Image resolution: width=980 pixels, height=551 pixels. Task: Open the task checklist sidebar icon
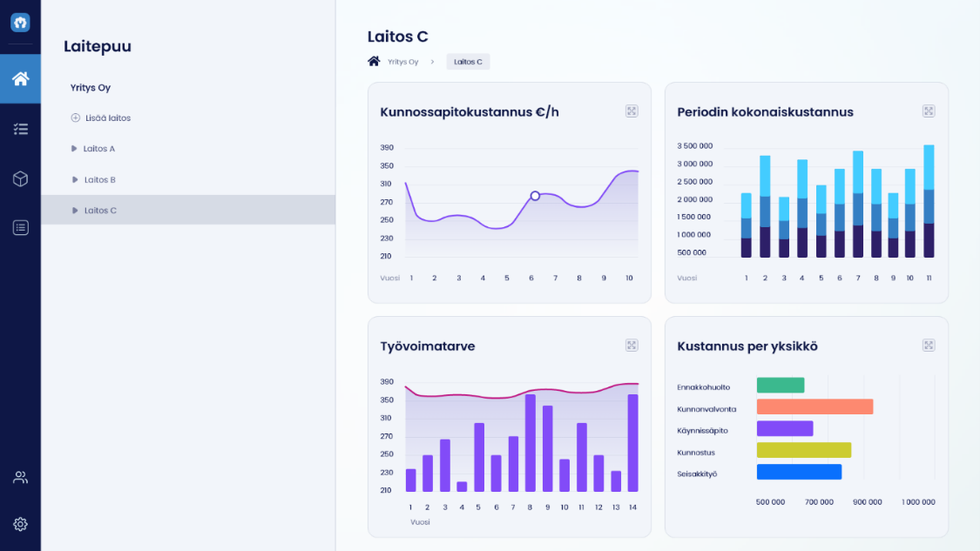[x=20, y=129]
